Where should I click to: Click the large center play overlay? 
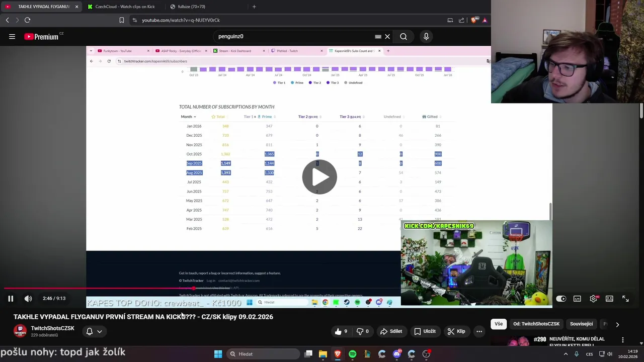[x=319, y=177]
